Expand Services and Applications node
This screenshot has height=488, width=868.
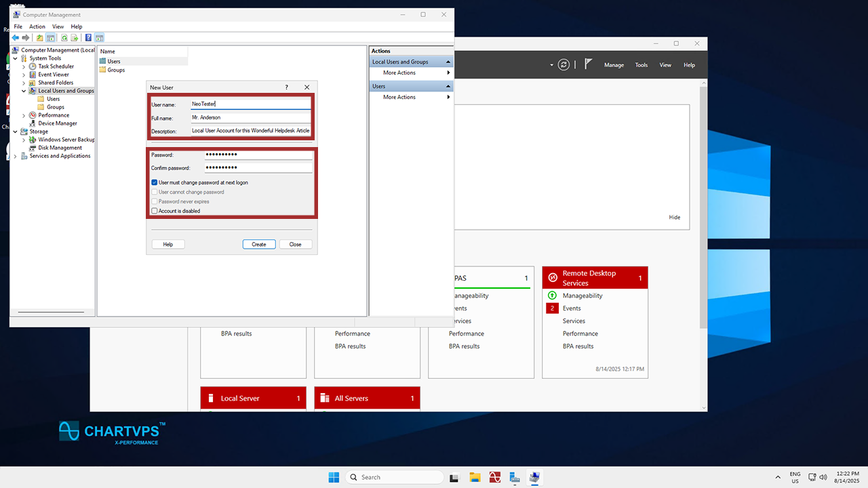(x=16, y=156)
